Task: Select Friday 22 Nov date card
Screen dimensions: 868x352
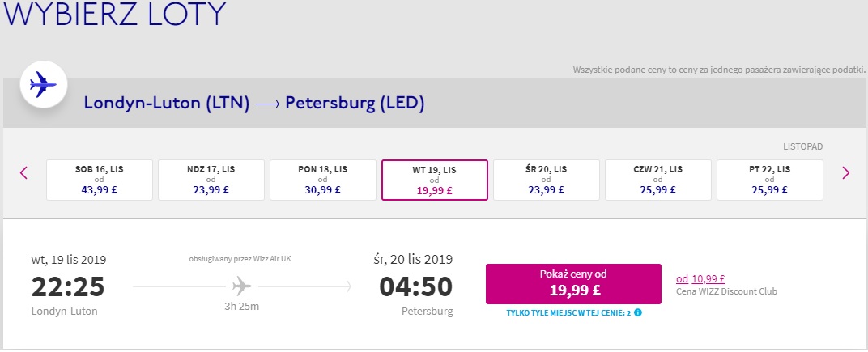Action: coord(770,180)
